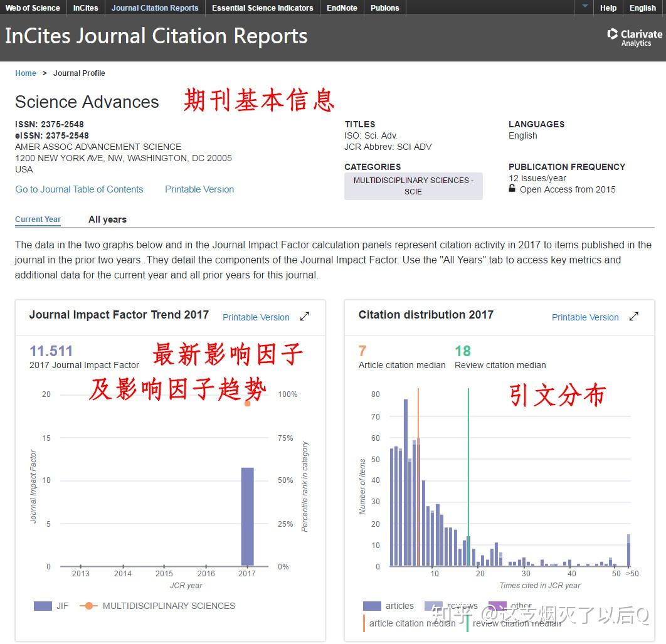Click MULTIDISCIPLINARY SCIENCES - SCIE category button

point(413,186)
